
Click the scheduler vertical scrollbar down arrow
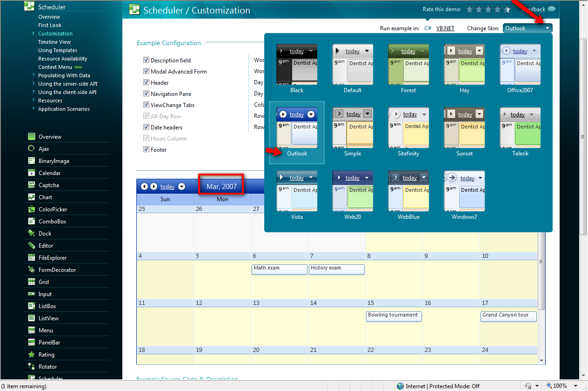click(541, 361)
